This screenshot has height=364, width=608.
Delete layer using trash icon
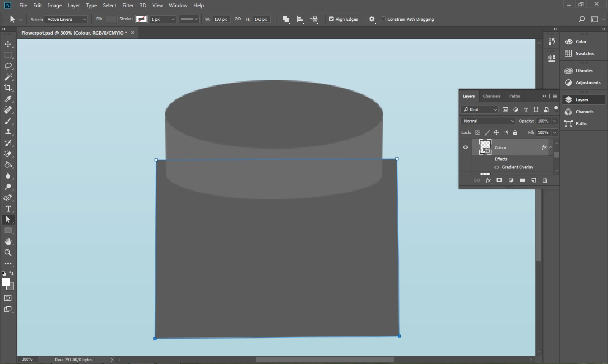[545, 180]
